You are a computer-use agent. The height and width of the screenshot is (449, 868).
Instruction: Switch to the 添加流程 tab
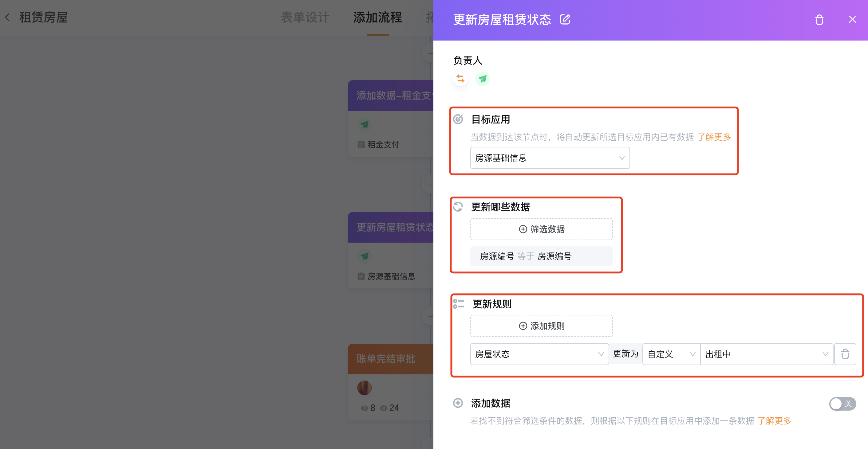(377, 18)
